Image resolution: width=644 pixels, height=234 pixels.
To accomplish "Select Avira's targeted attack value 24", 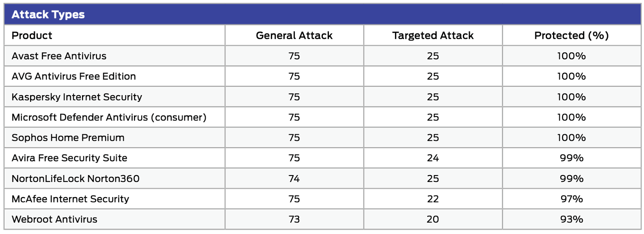I will coord(433,158).
